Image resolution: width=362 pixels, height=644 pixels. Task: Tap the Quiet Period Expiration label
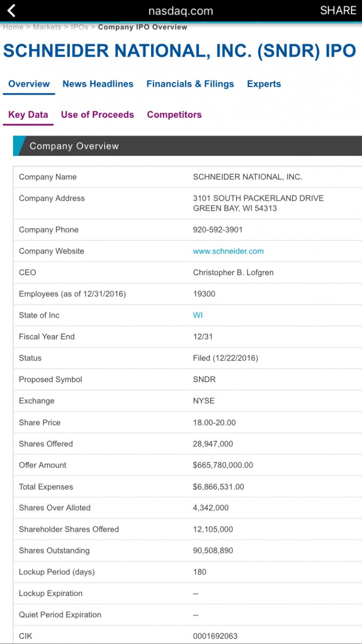click(60, 615)
